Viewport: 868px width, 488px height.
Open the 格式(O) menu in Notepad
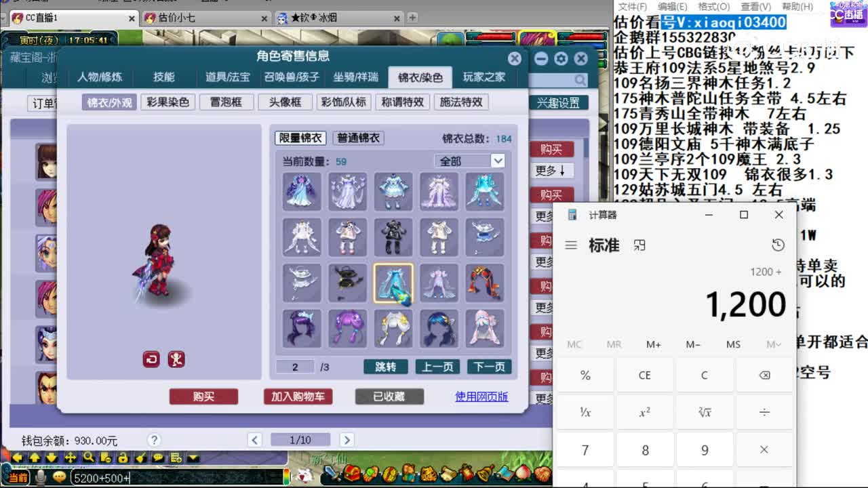tap(713, 6)
